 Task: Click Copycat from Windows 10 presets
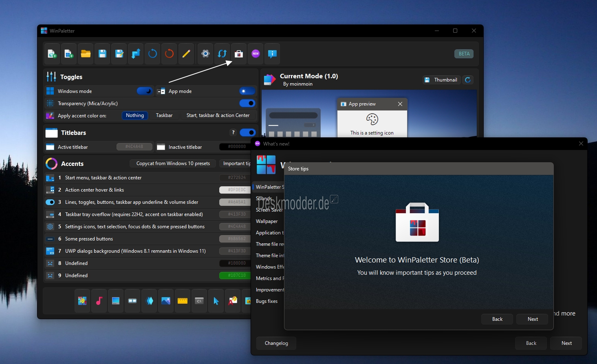[173, 163]
